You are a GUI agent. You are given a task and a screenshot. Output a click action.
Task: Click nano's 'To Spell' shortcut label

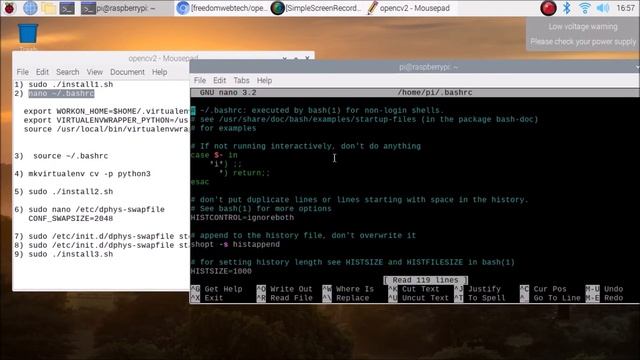(x=487, y=298)
